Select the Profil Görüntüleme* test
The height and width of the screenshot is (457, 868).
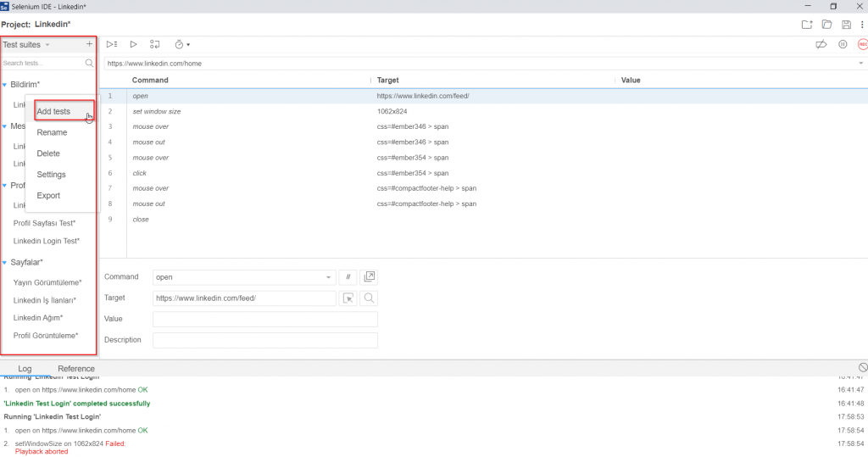(x=46, y=336)
